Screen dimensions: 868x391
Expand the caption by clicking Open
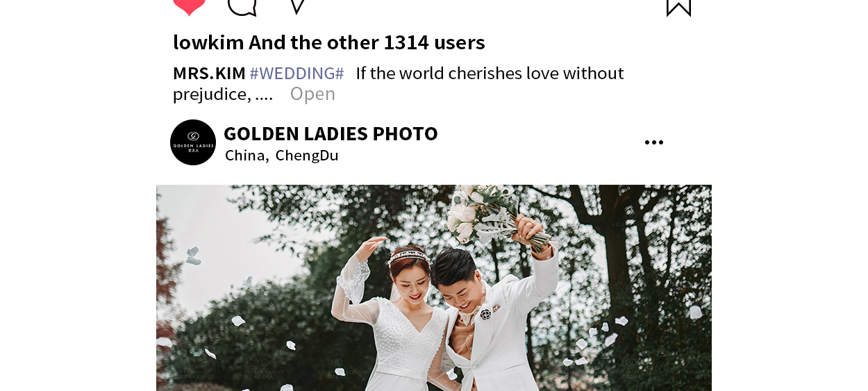pyautogui.click(x=312, y=94)
